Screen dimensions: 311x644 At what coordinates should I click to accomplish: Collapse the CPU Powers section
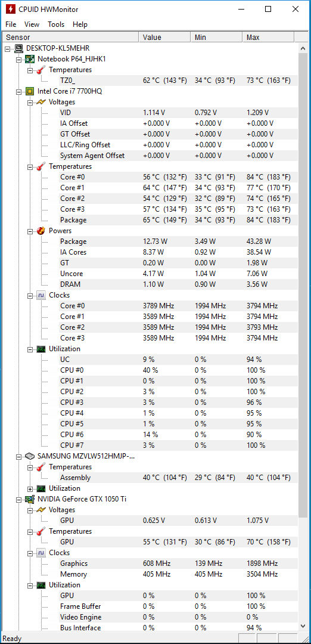[x=30, y=231]
